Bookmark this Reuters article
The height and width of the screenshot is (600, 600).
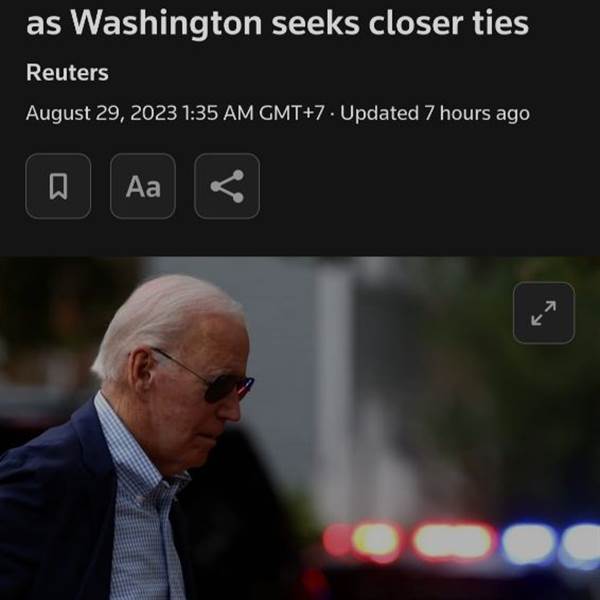(58, 186)
